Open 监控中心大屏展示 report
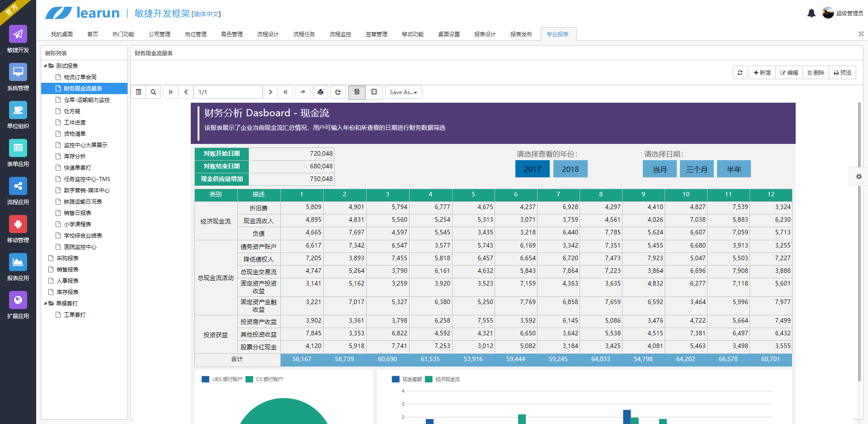This screenshot has width=868, height=424. coord(85,145)
